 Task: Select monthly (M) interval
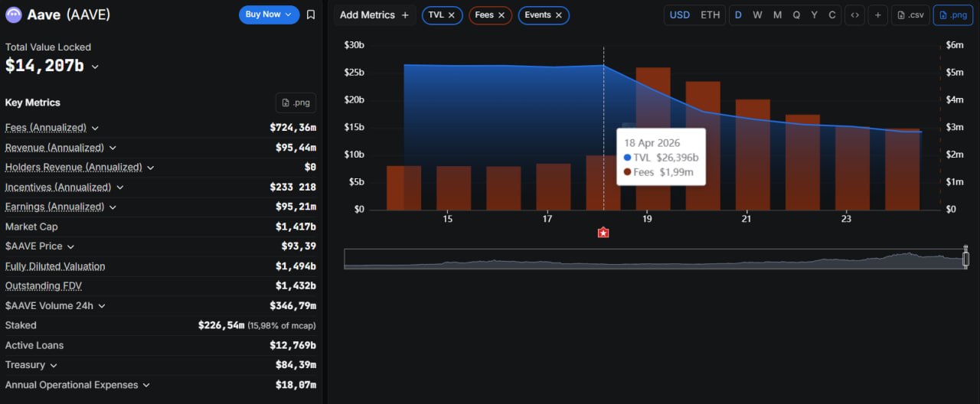point(777,15)
